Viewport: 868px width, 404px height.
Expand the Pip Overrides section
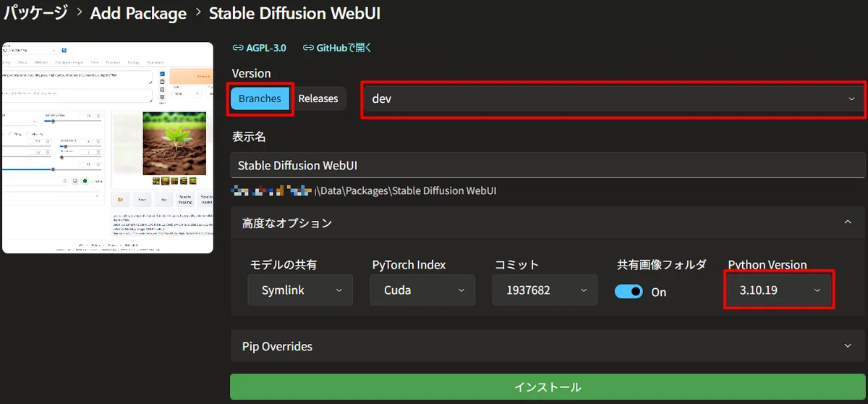548,346
